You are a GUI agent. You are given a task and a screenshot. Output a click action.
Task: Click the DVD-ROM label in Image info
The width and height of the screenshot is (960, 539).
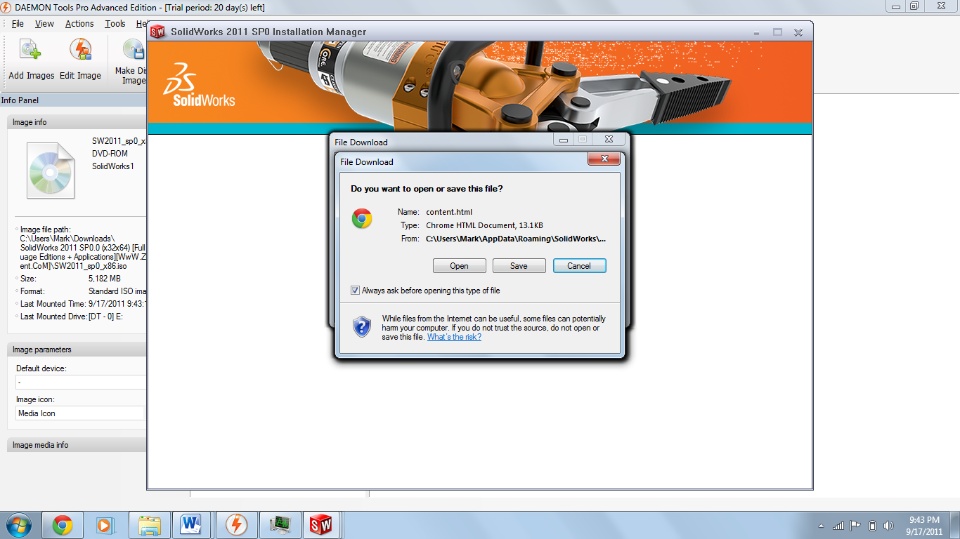[x=110, y=154]
